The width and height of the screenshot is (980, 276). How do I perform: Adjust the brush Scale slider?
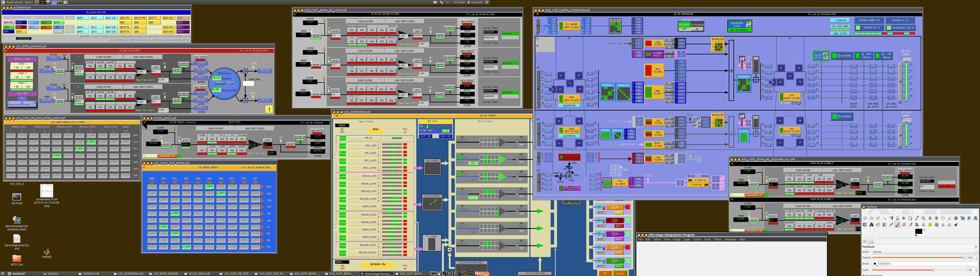(919, 270)
